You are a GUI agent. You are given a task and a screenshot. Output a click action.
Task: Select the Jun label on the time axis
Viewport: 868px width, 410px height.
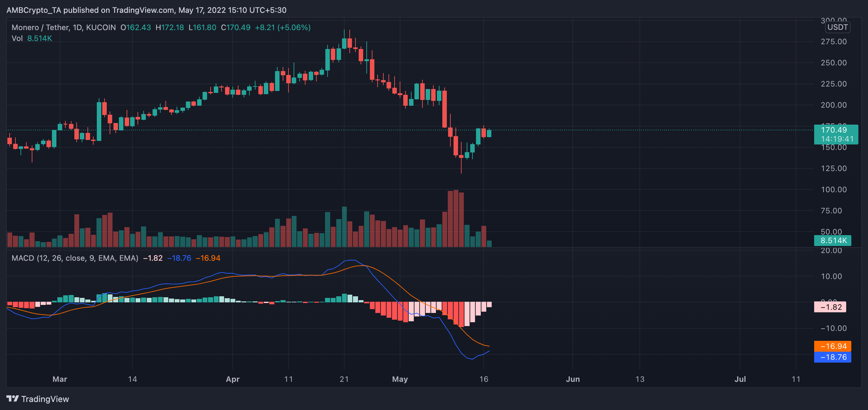point(573,379)
